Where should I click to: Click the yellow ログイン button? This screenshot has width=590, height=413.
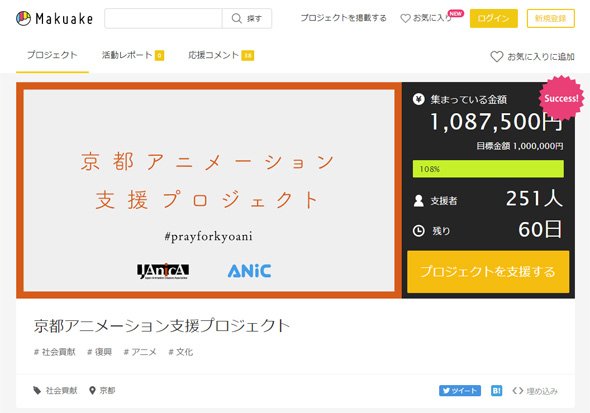coord(494,18)
